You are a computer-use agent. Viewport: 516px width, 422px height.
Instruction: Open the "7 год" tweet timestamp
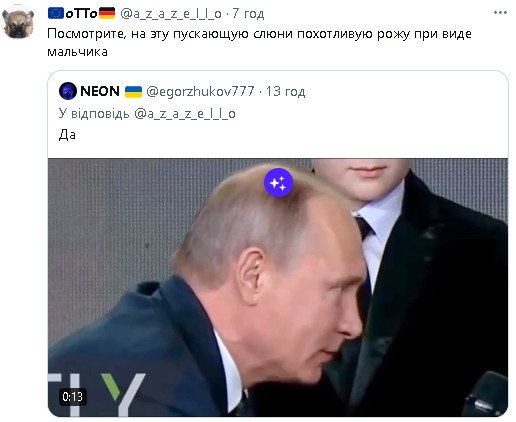[x=248, y=14]
